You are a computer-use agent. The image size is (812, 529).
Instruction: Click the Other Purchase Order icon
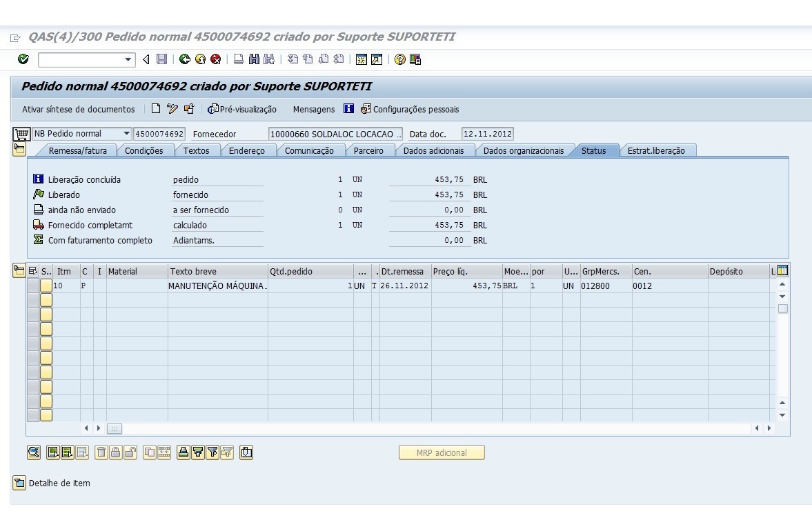[189, 109]
